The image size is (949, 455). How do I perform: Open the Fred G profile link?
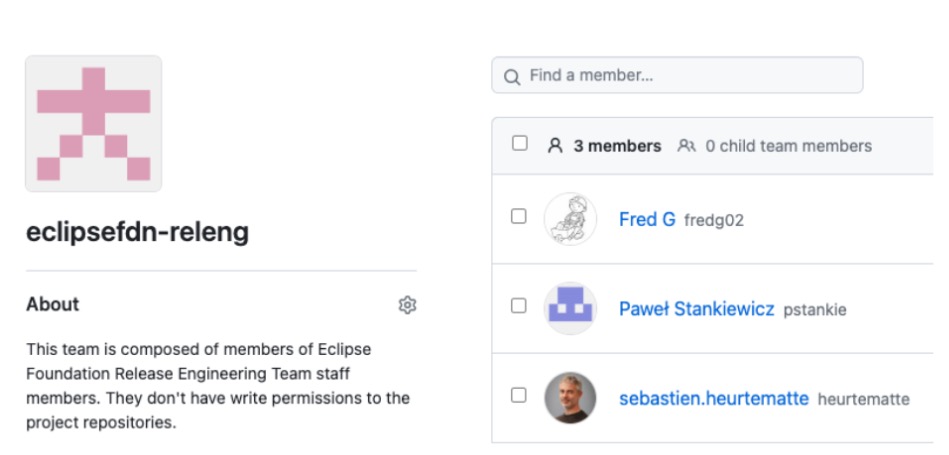coord(647,219)
